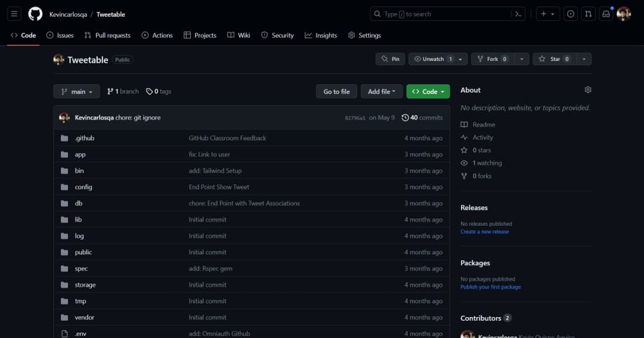The width and height of the screenshot is (644, 338).
Task: Click the Go to file button
Action: tap(336, 91)
